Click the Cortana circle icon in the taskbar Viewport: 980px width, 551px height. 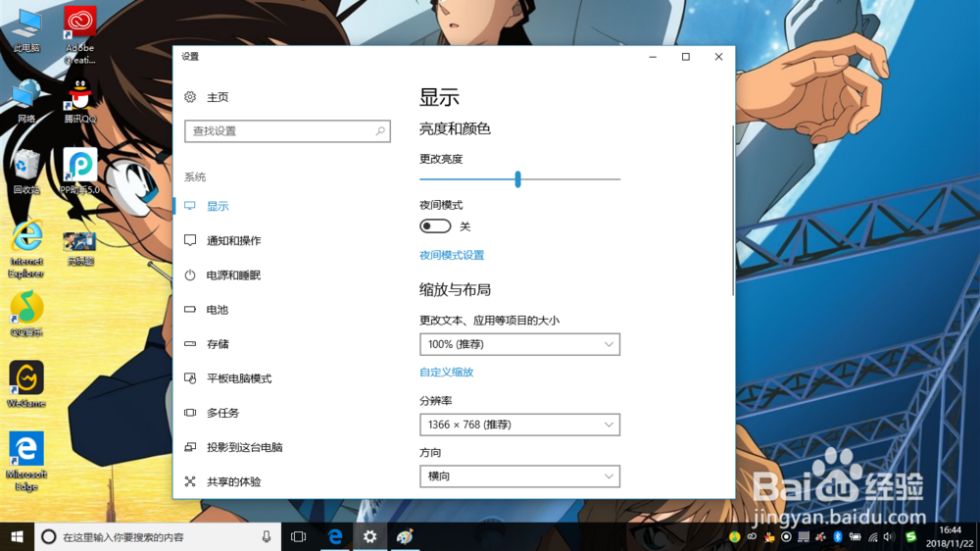coord(48,536)
